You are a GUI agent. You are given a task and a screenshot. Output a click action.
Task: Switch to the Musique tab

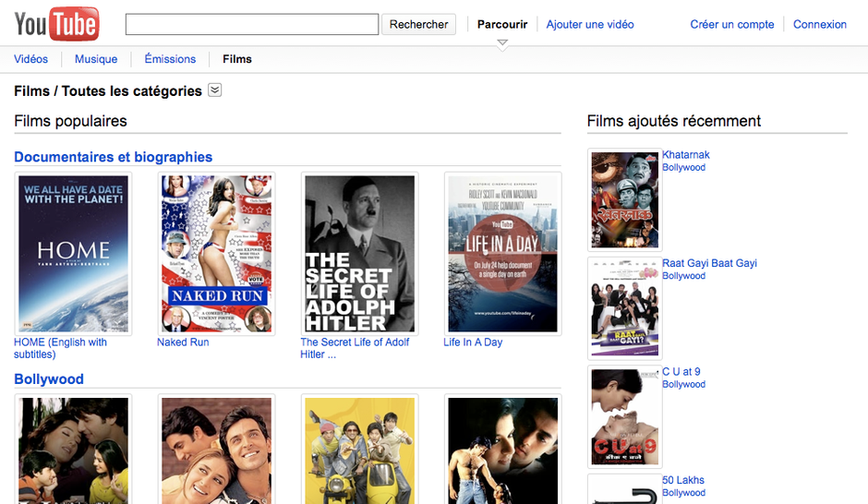tap(96, 59)
